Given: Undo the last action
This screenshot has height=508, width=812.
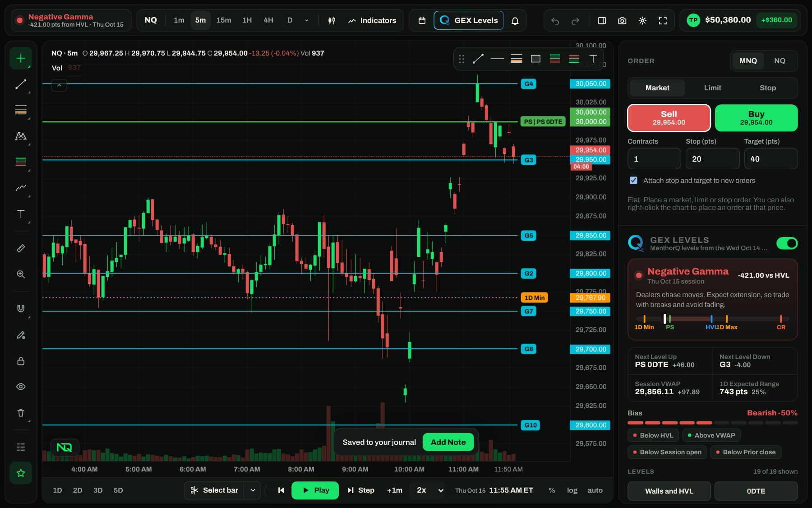Looking at the screenshot, I should click(x=555, y=21).
